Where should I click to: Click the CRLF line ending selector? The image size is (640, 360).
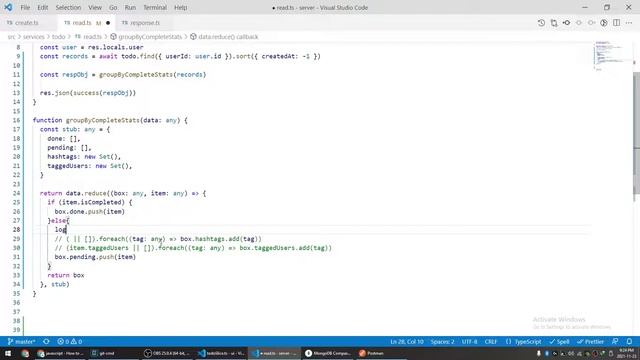[491, 342]
